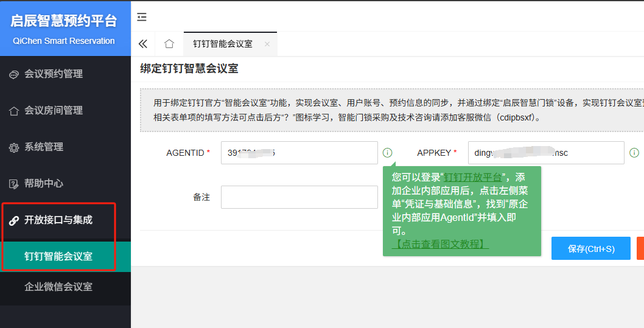Open the home tab icon
Image resolution: width=644 pixels, height=328 pixels.
coord(169,44)
